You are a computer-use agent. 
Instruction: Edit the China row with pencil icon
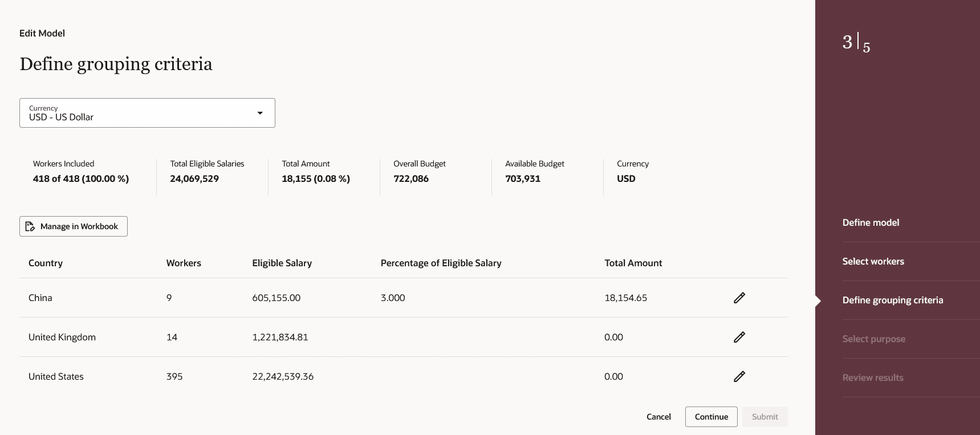coord(739,298)
